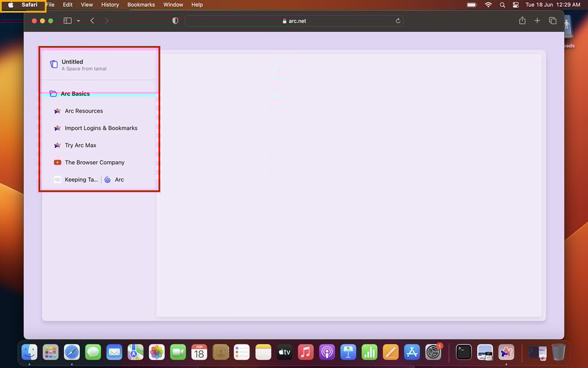This screenshot has height=368, width=588.
Task: Open the Apple menu
Action: tap(11, 5)
